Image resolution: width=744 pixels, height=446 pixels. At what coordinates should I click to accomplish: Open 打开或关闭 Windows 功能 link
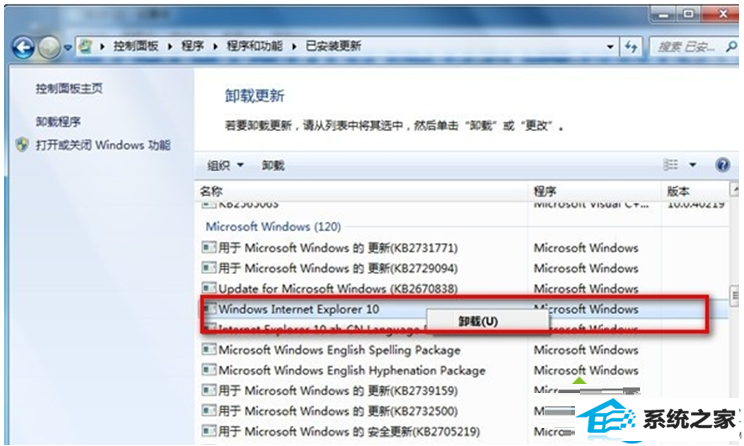(x=103, y=145)
